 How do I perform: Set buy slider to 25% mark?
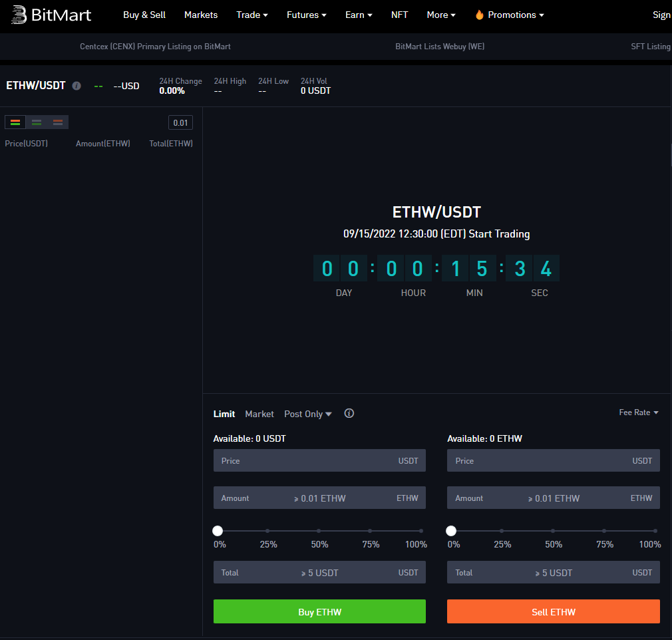pos(268,531)
